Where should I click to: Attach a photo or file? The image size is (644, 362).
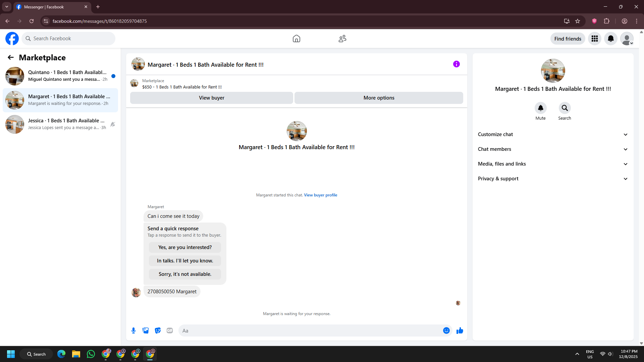click(x=146, y=330)
